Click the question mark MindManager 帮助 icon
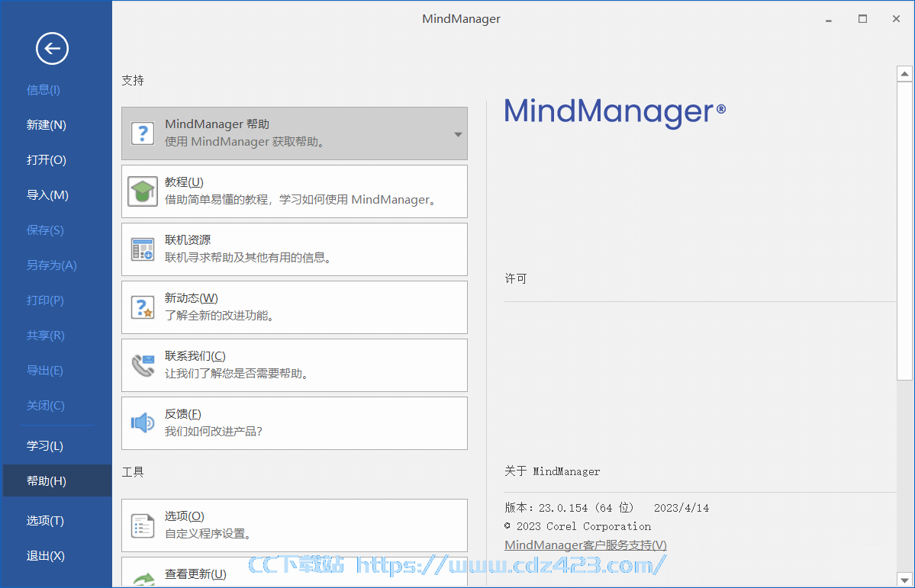The width and height of the screenshot is (915, 588). click(143, 133)
